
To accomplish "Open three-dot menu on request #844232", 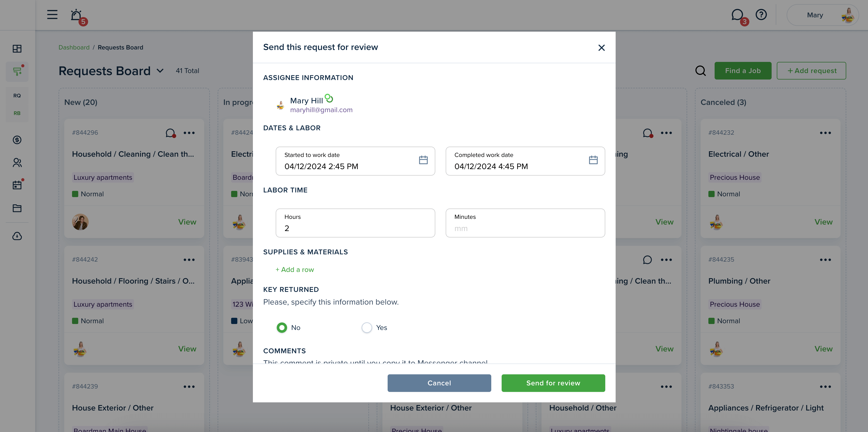I will coord(825,133).
